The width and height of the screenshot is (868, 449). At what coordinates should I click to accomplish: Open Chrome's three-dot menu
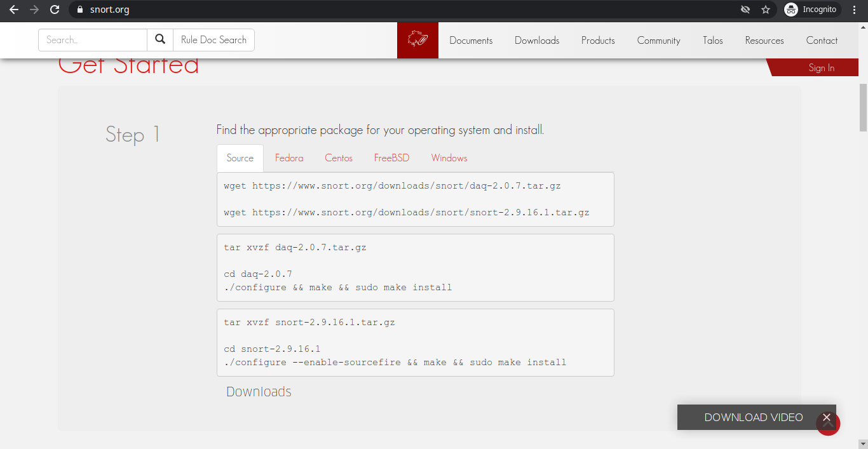pyautogui.click(x=855, y=10)
